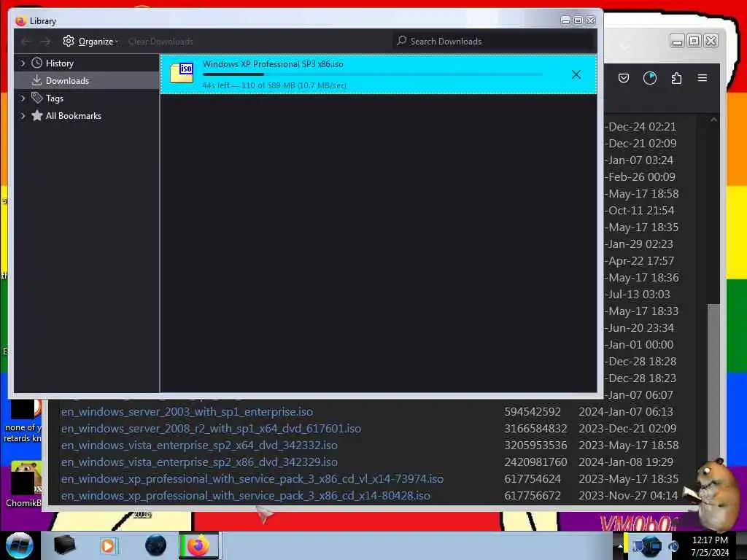Open the 'none of y' desktop icon
This screenshot has height=560, width=747.
23,421
